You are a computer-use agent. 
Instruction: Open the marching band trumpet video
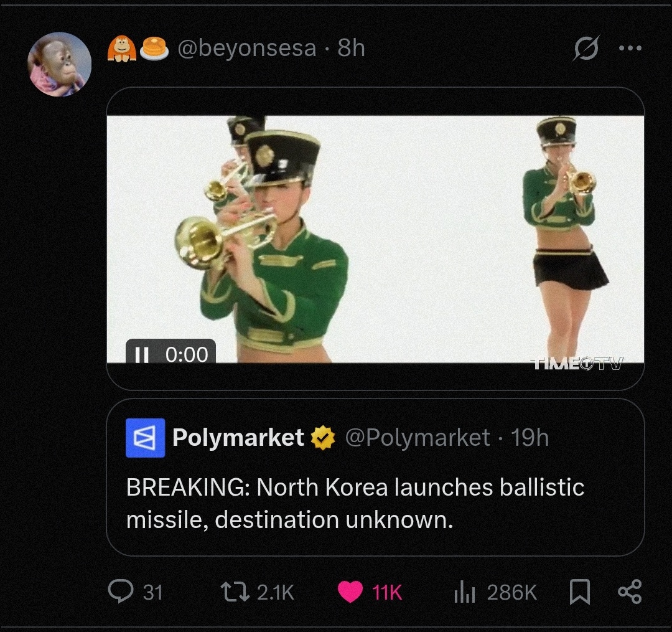pos(375,238)
